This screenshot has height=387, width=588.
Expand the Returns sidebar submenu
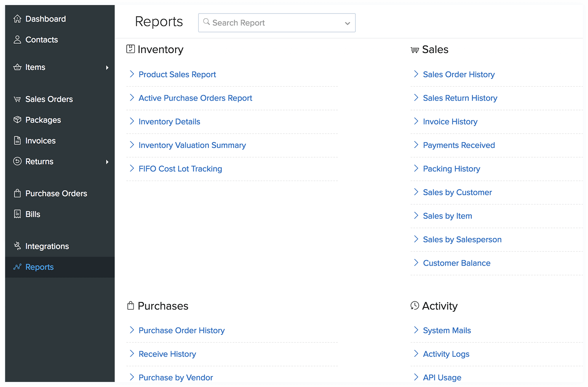108,162
